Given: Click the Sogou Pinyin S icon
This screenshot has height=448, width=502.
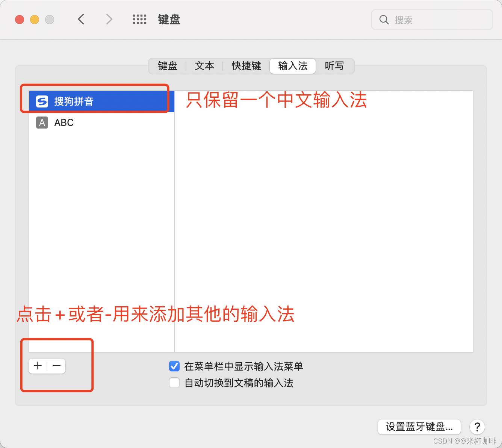Looking at the screenshot, I should click(x=42, y=101).
